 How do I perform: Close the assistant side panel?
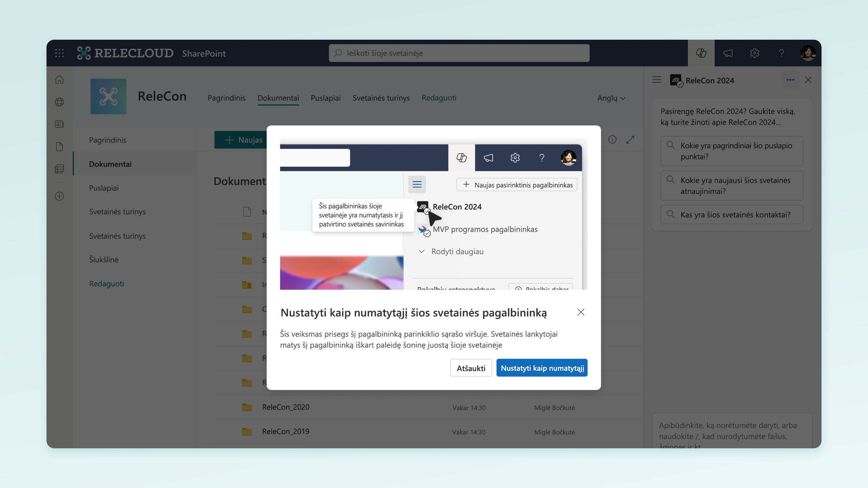pos(808,80)
